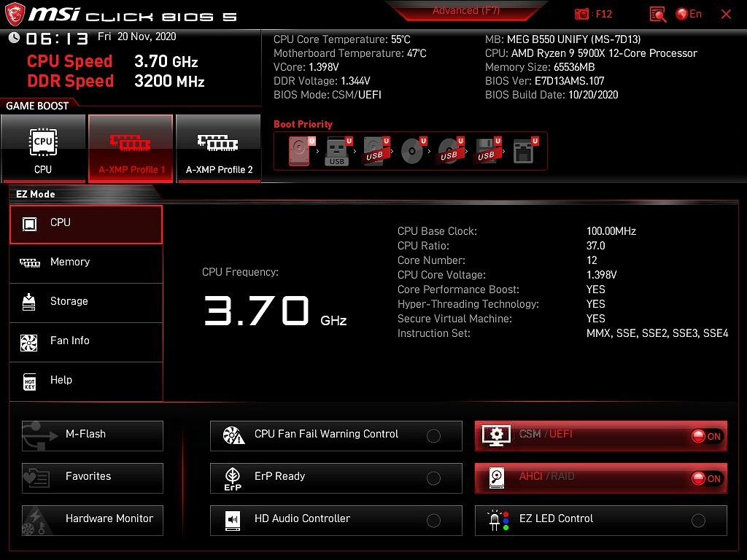Viewport: 747px width, 560px height.
Task: Click the BIOS Ver E7D13AMS.107 text
Action: coord(544,81)
